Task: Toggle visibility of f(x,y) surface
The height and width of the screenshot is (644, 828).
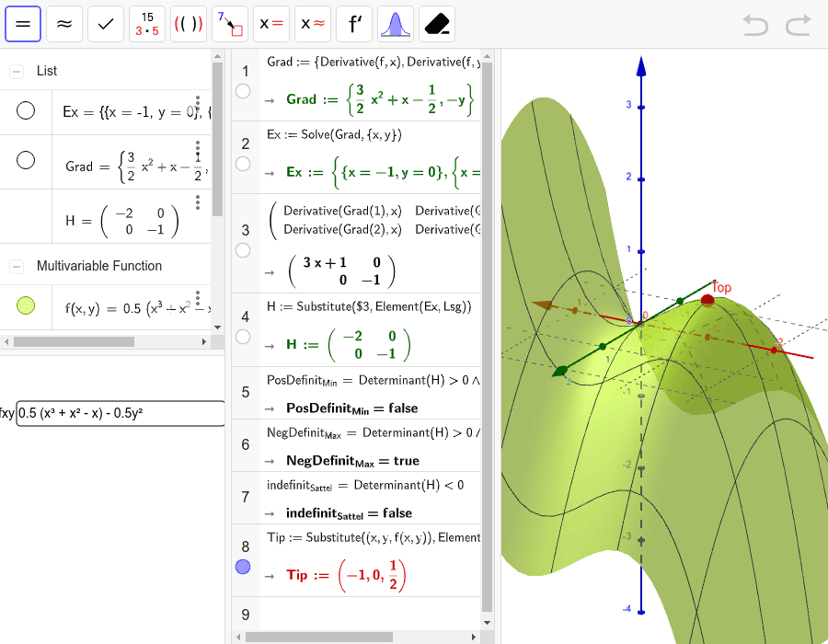Action: (x=26, y=305)
